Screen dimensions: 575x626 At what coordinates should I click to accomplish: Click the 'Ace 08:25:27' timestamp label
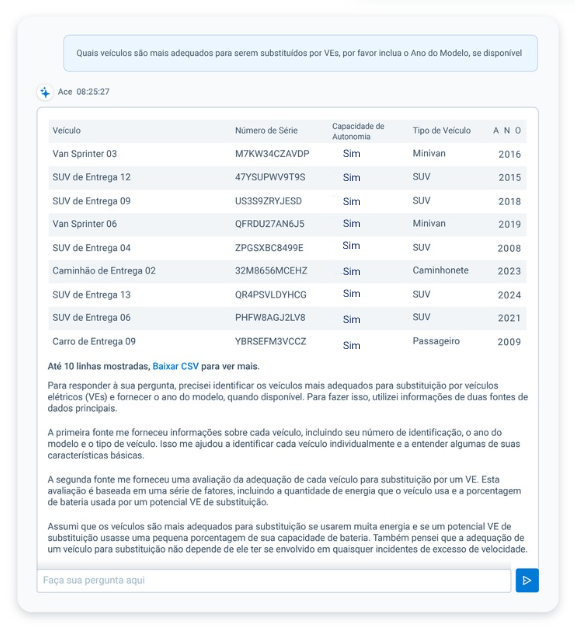point(83,92)
